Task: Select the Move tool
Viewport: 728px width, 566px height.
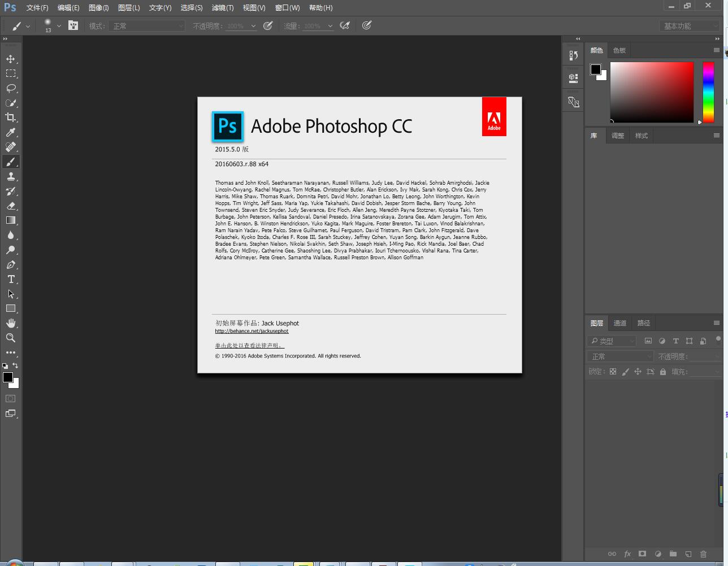Action: click(x=11, y=59)
